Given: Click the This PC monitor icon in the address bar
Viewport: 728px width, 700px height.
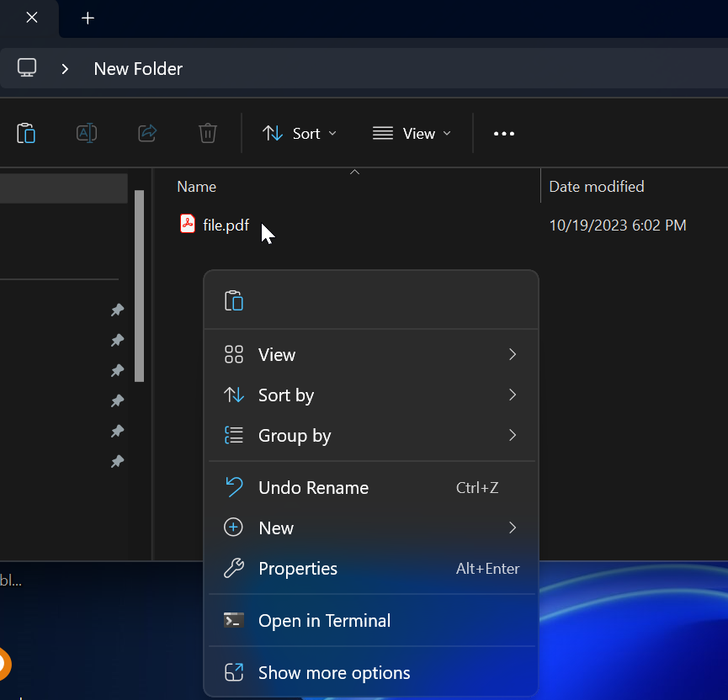Looking at the screenshot, I should click(x=27, y=68).
